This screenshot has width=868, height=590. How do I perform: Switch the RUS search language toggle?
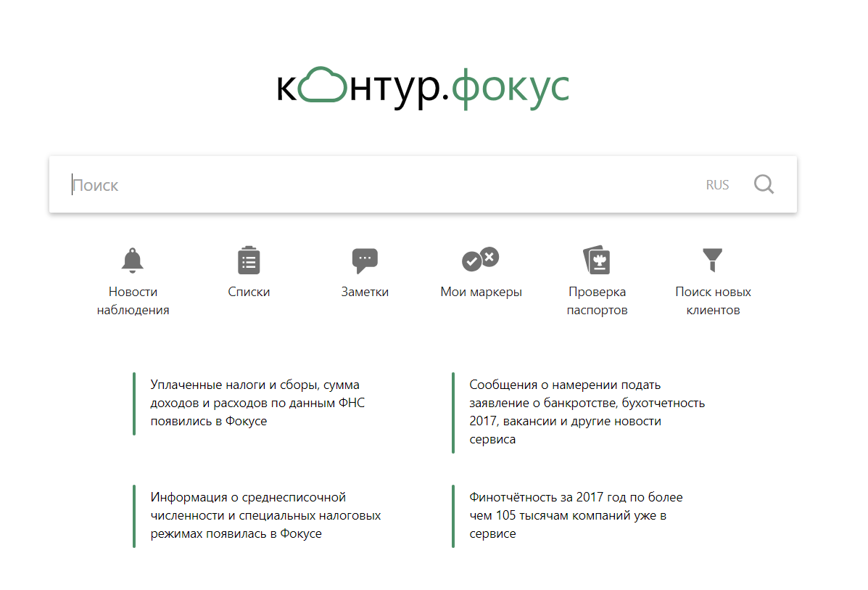(717, 185)
